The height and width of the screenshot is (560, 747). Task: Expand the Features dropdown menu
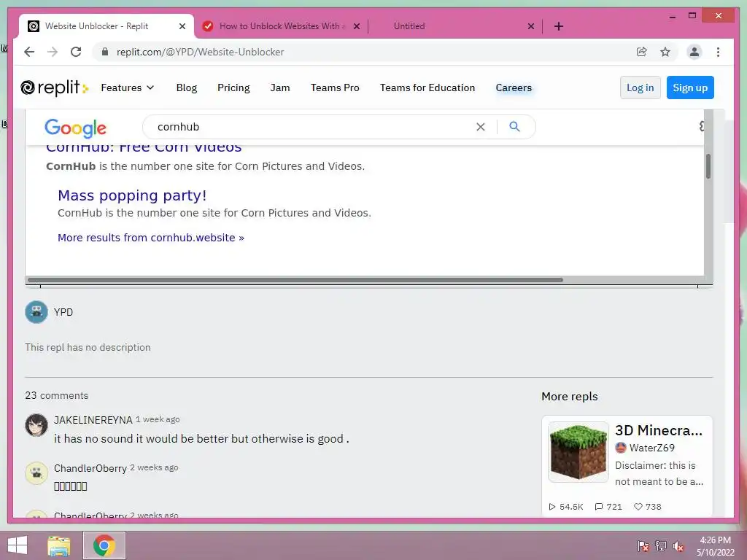tap(127, 87)
